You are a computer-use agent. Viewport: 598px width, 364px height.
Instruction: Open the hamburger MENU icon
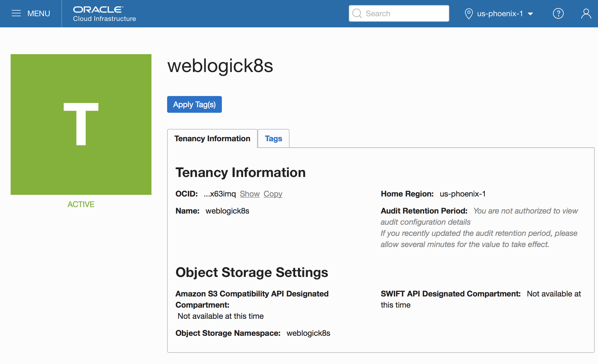[16, 13]
